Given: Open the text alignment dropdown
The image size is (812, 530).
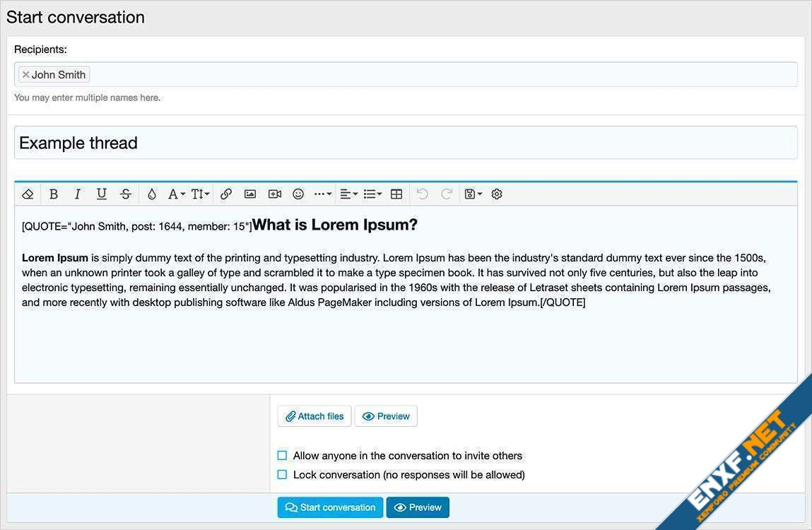Looking at the screenshot, I should [348, 194].
